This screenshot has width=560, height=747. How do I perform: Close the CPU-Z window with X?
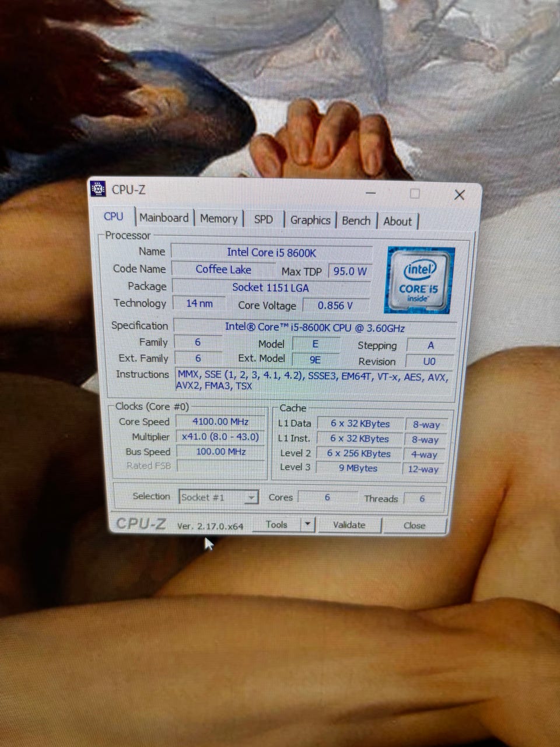tap(460, 194)
